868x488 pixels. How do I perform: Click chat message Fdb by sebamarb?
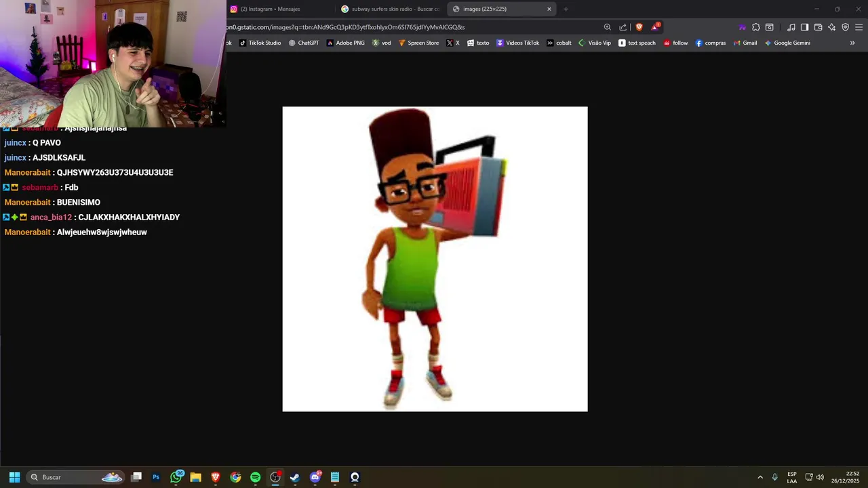click(x=71, y=187)
